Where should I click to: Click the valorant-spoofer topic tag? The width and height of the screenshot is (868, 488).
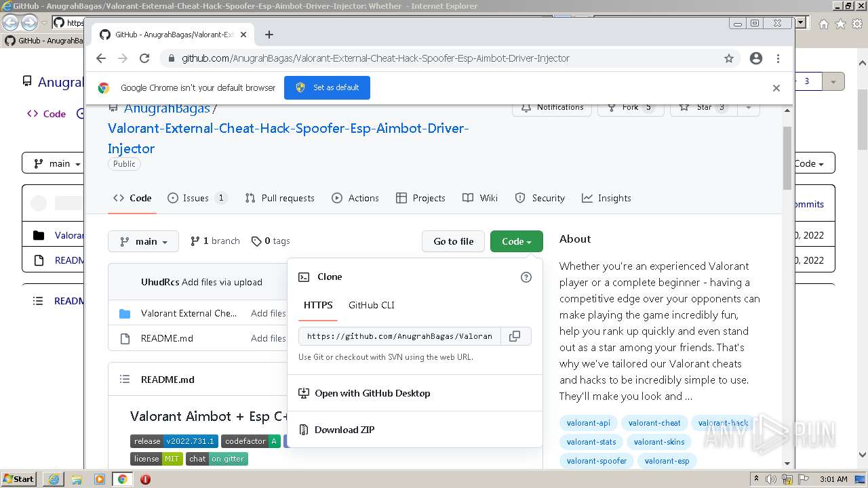coord(597,461)
